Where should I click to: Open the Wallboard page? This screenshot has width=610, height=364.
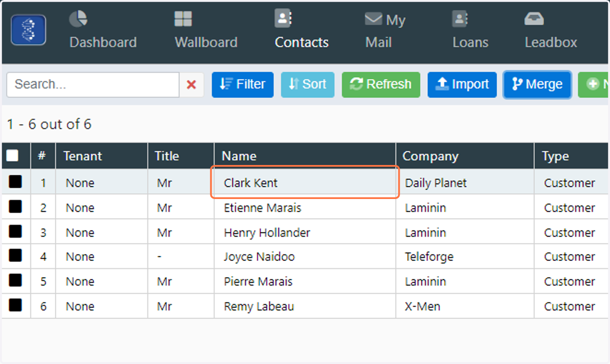click(x=206, y=31)
